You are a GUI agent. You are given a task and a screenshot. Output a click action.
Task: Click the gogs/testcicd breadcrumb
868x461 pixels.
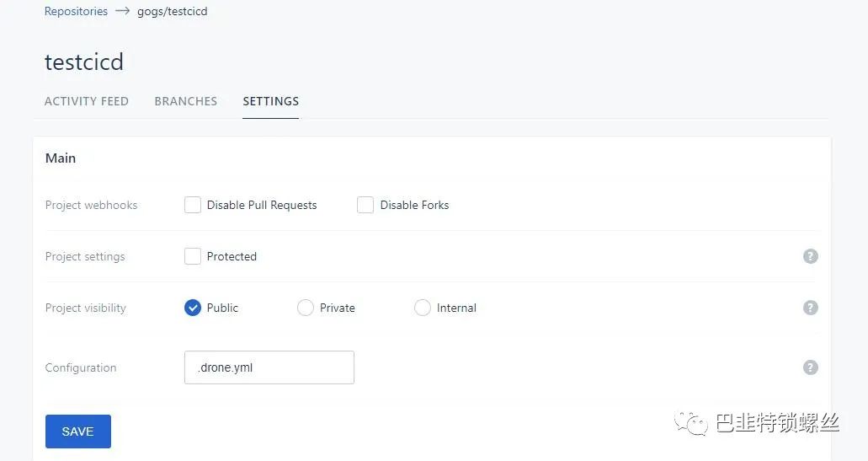(172, 11)
